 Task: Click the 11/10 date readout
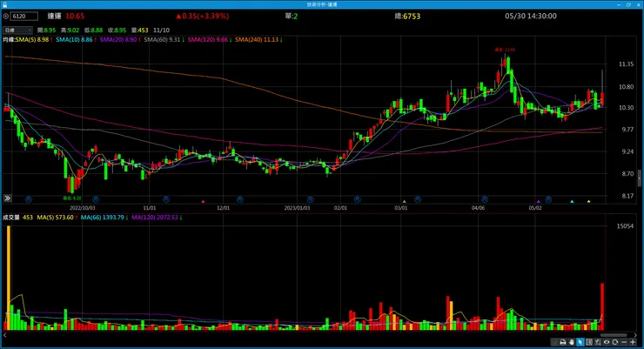point(161,30)
